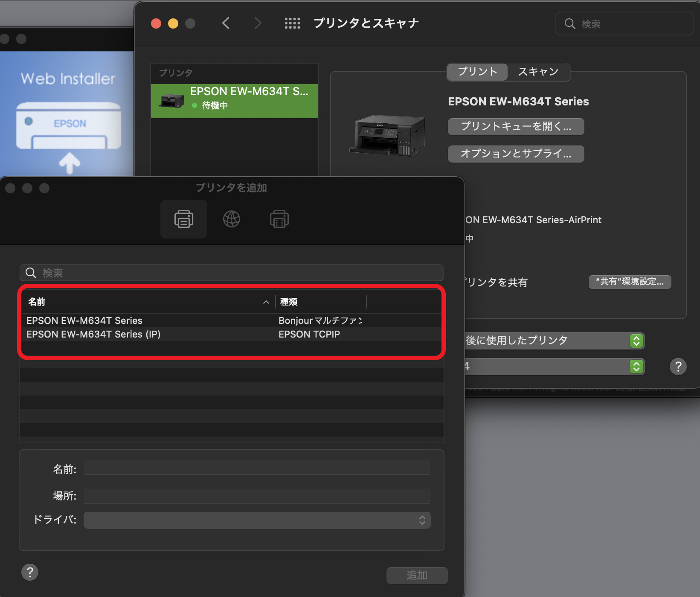Open the ドライバ driver dropdown

click(x=257, y=520)
